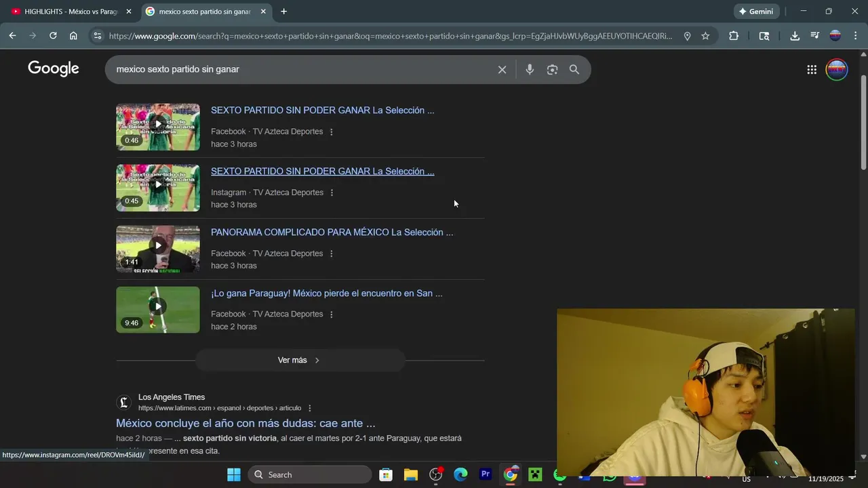Open the México concluye el año article
The width and height of the screenshot is (868, 488).
[x=245, y=424]
